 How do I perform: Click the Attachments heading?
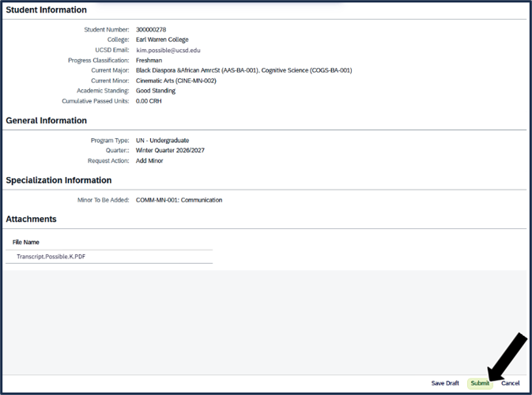coord(31,219)
